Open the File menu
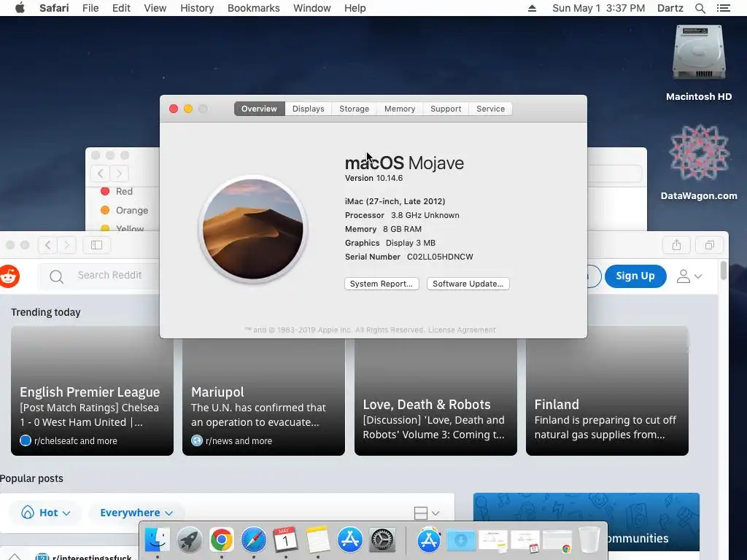The width and height of the screenshot is (747, 560). point(90,8)
